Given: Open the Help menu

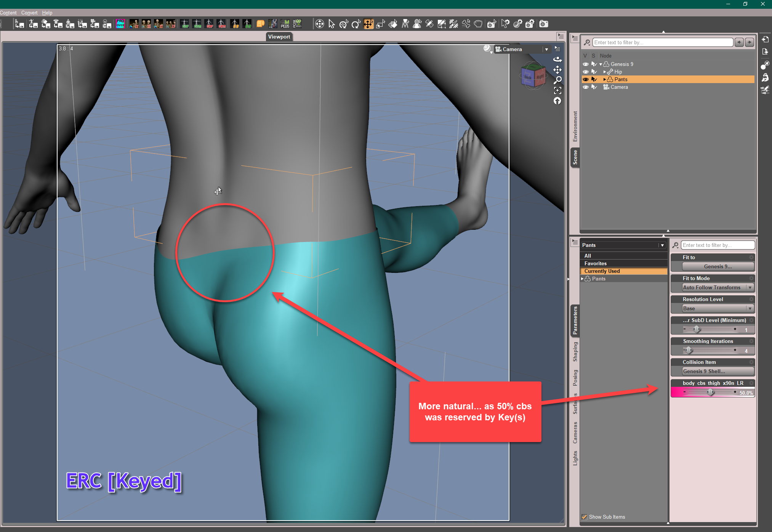Looking at the screenshot, I should [x=47, y=13].
